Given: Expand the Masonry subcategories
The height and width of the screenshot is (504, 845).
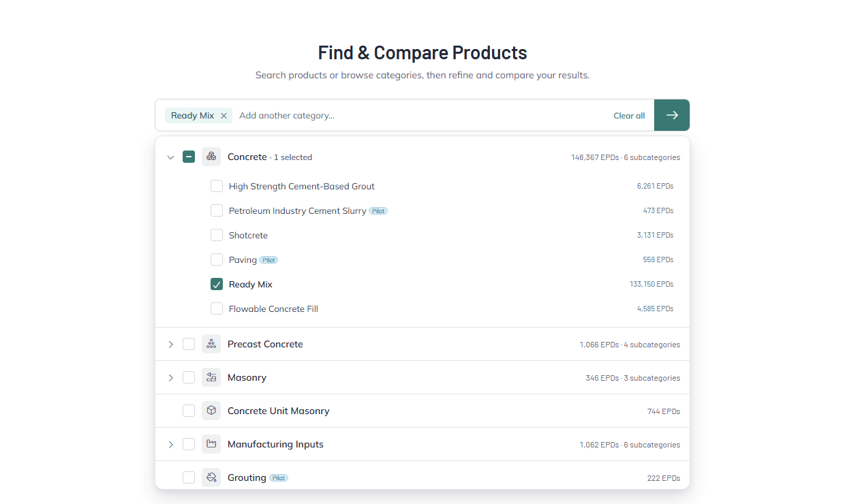Looking at the screenshot, I should [x=170, y=378].
